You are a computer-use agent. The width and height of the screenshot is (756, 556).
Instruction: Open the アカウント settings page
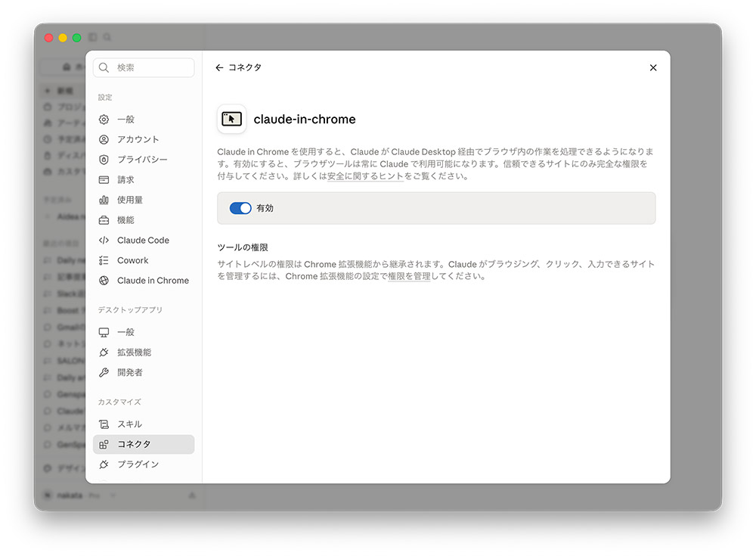[144, 139]
